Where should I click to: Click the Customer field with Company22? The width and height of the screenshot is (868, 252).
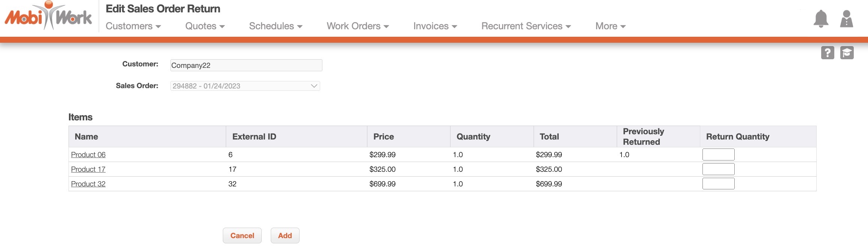pyautogui.click(x=246, y=65)
